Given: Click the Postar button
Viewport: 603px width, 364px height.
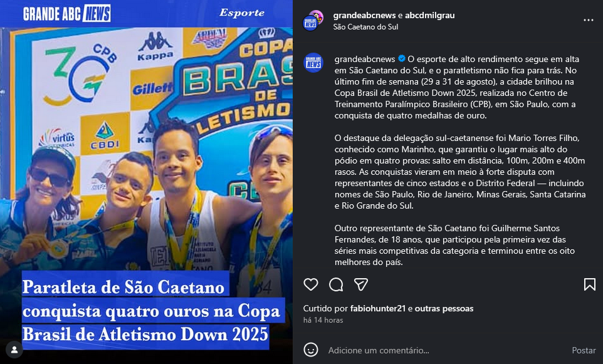Looking at the screenshot, I should pos(584,350).
